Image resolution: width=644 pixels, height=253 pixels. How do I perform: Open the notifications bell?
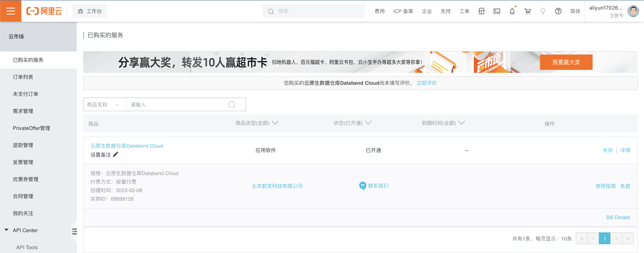click(512, 11)
